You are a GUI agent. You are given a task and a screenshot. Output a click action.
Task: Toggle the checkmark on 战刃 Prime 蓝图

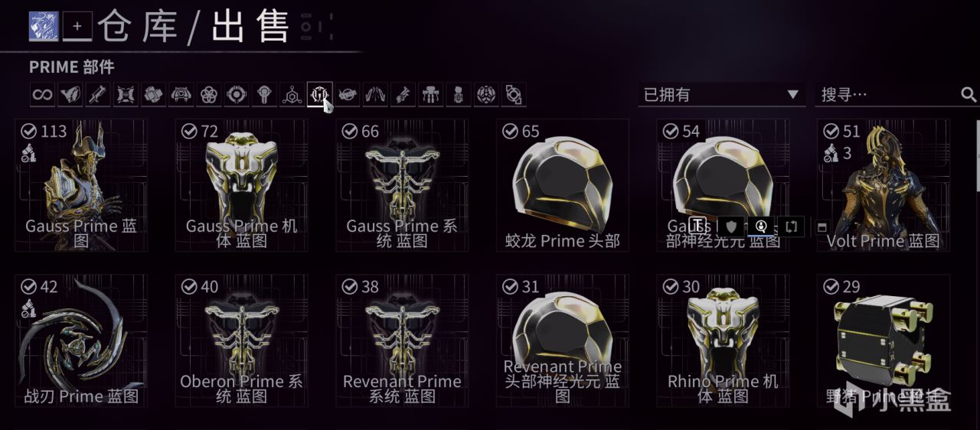pyautogui.click(x=30, y=286)
